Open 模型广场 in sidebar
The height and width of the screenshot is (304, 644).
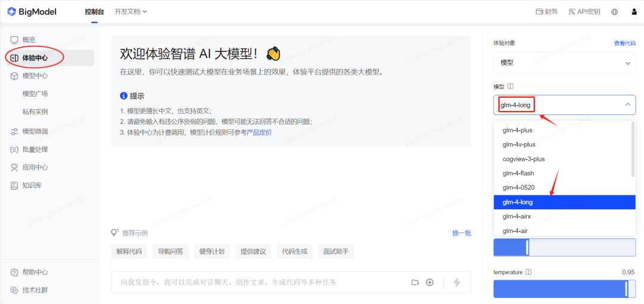[35, 94]
